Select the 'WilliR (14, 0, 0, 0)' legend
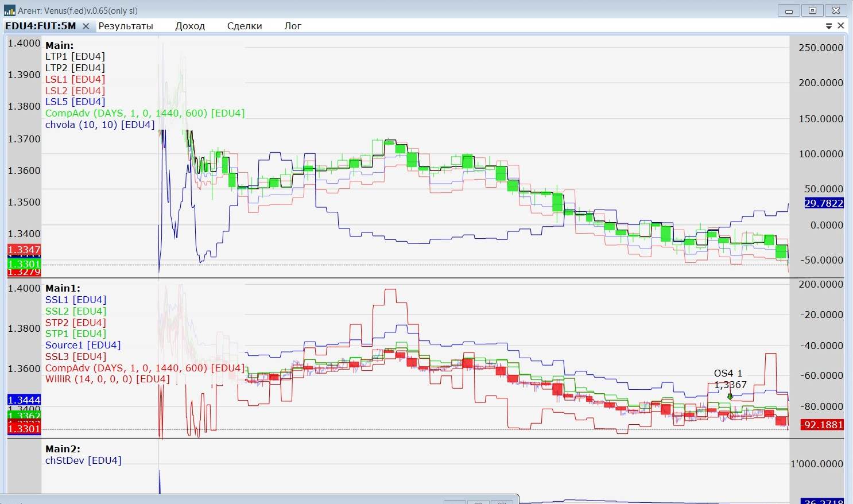 point(107,379)
